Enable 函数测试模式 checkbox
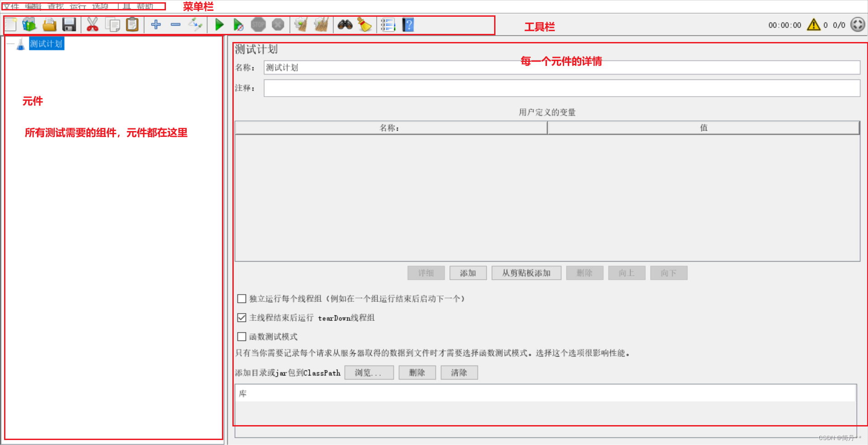The height and width of the screenshot is (445, 868). pos(242,337)
